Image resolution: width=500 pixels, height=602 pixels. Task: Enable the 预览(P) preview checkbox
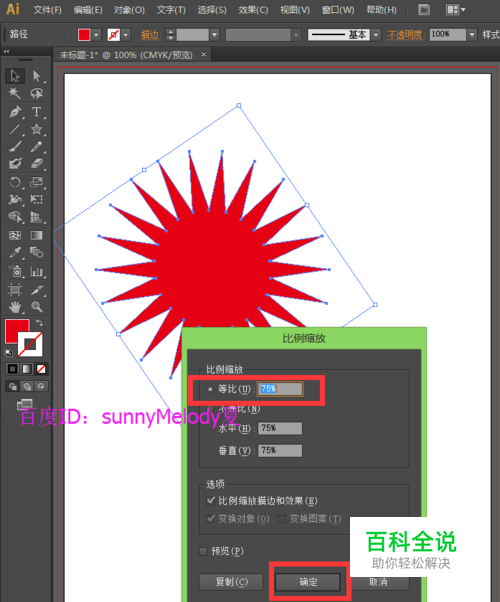pos(203,551)
